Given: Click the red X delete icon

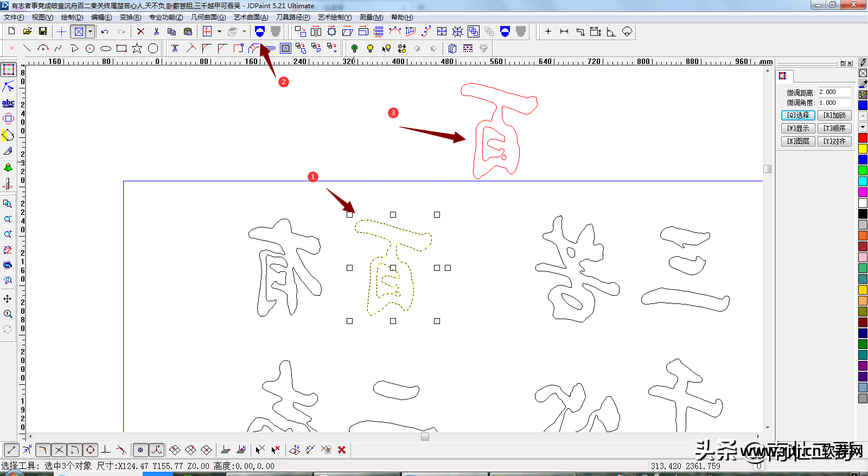Looking at the screenshot, I should tap(141, 31).
